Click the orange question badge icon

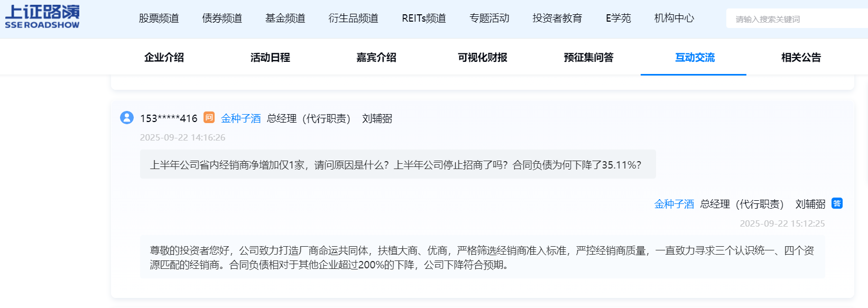209,117
